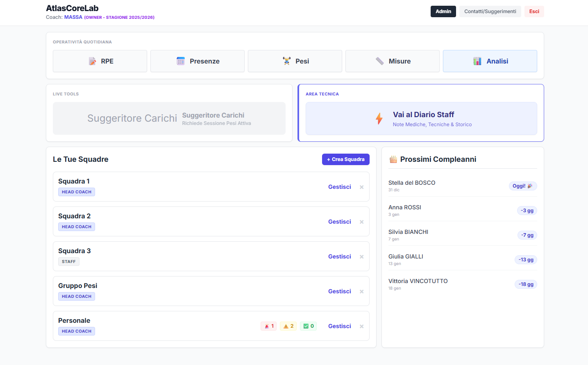Go to Vai al Diario Staff
Viewport: 588px width, 365px height.
[421, 118]
